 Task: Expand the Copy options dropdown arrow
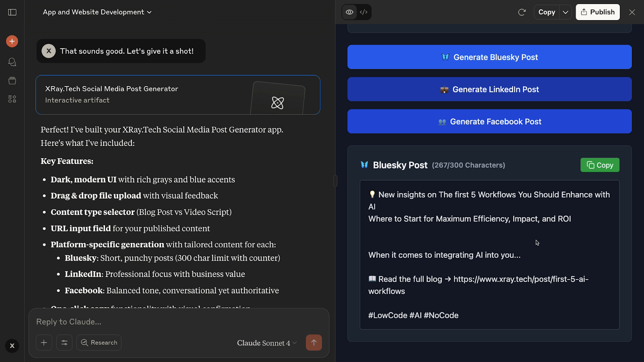[566, 12]
